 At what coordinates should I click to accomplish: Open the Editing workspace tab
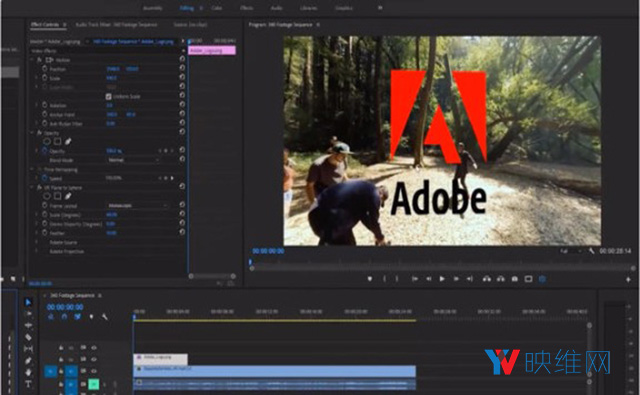[x=187, y=8]
